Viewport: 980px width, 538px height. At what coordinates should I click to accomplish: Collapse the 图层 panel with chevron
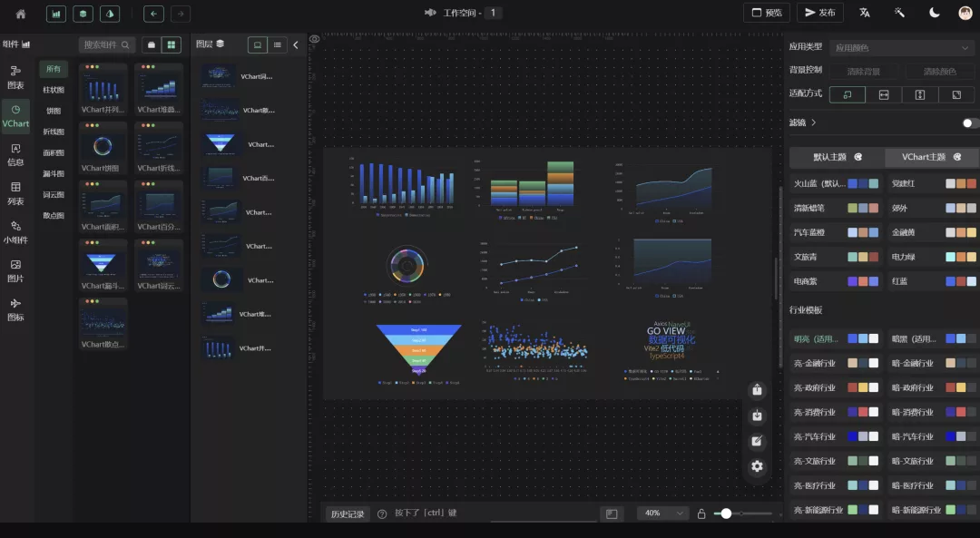[x=295, y=44]
